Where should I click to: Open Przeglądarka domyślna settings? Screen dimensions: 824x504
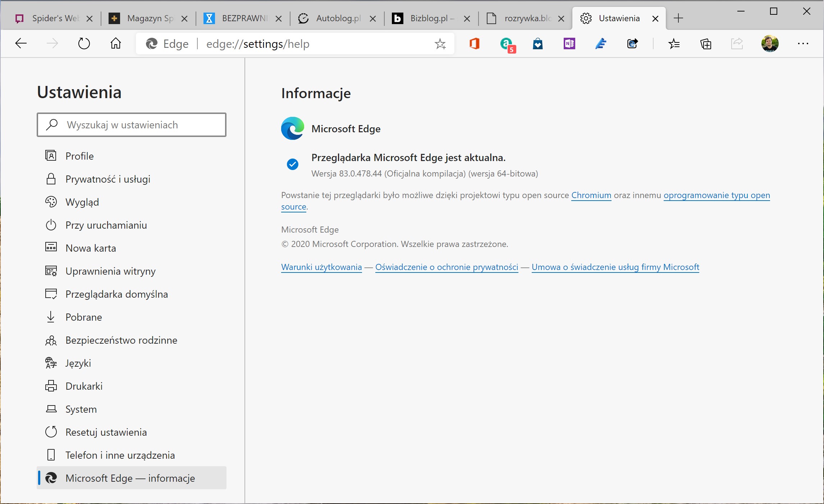[x=132, y=294]
